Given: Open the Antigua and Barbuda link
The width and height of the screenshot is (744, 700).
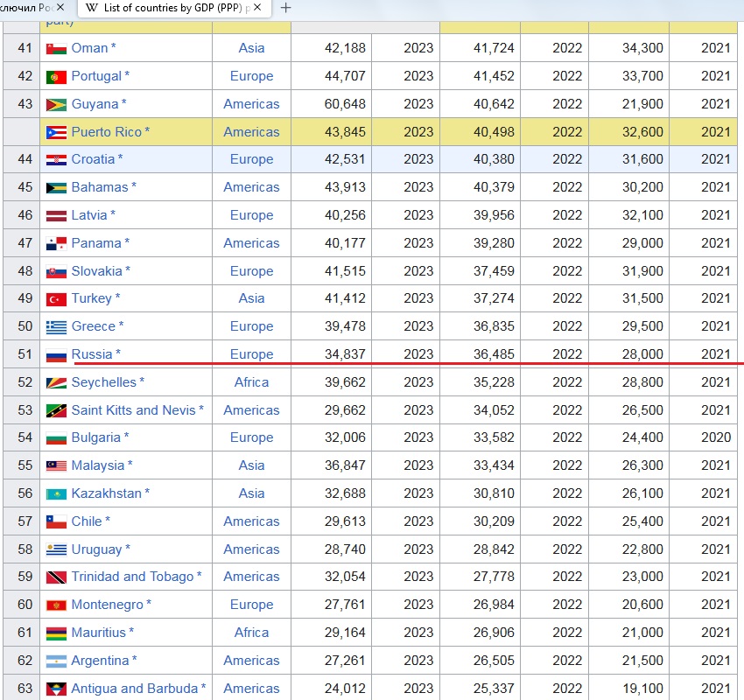Looking at the screenshot, I should [134, 689].
